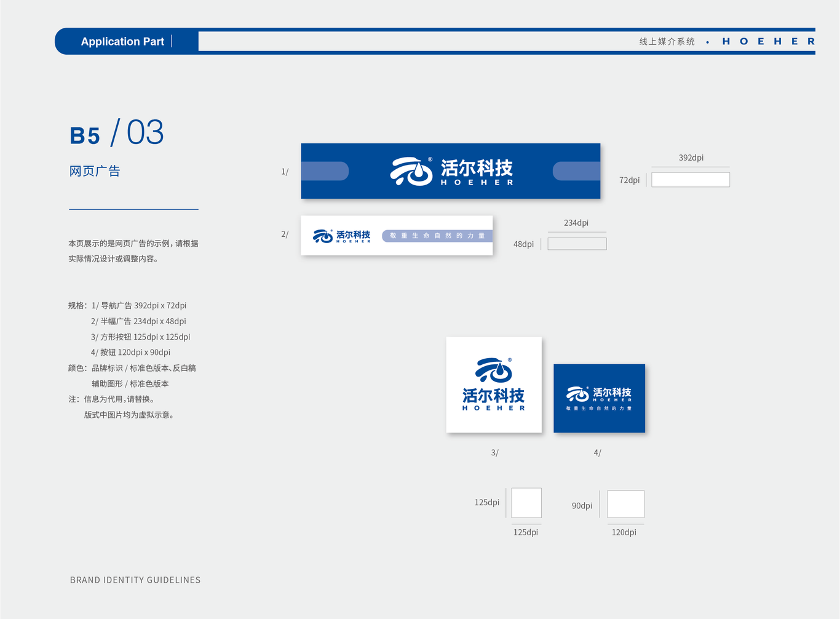The height and width of the screenshot is (619, 840).
Task: Select the white half-width banner ad
Action: tap(397, 235)
